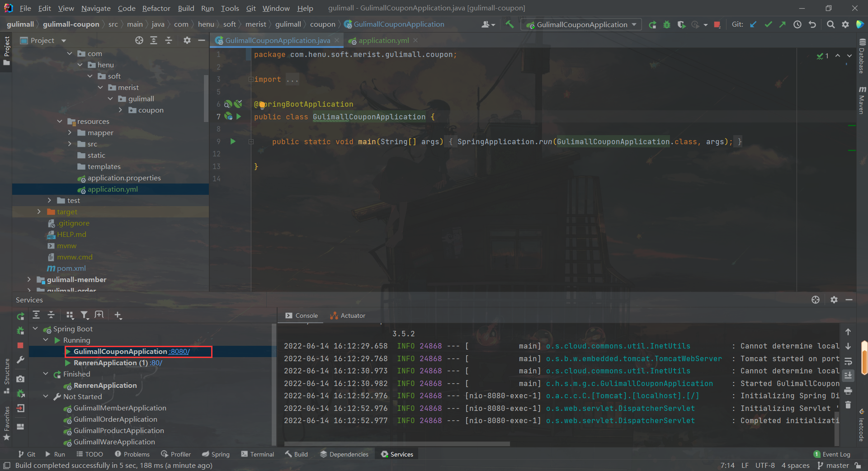Open Services panel settings gear

pos(834,300)
